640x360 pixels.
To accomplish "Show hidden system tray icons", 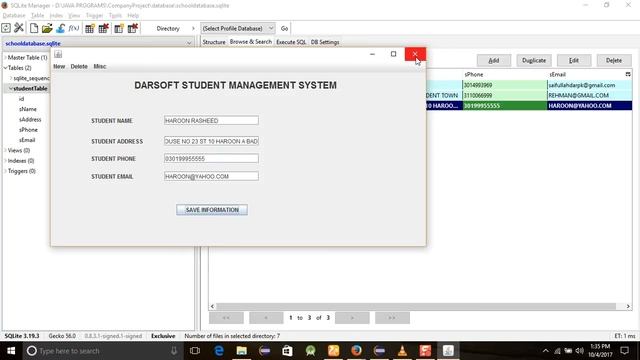I will (546, 351).
